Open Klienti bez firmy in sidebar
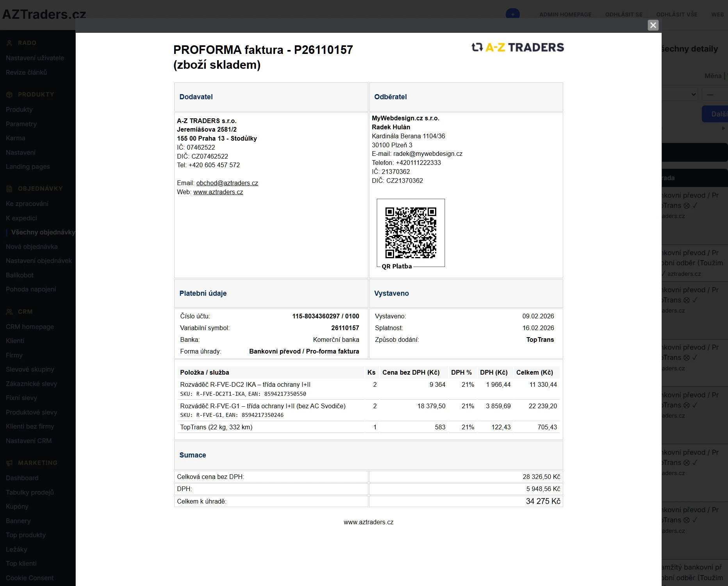The height and width of the screenshot is (586, 728). [x=30, y=426]
